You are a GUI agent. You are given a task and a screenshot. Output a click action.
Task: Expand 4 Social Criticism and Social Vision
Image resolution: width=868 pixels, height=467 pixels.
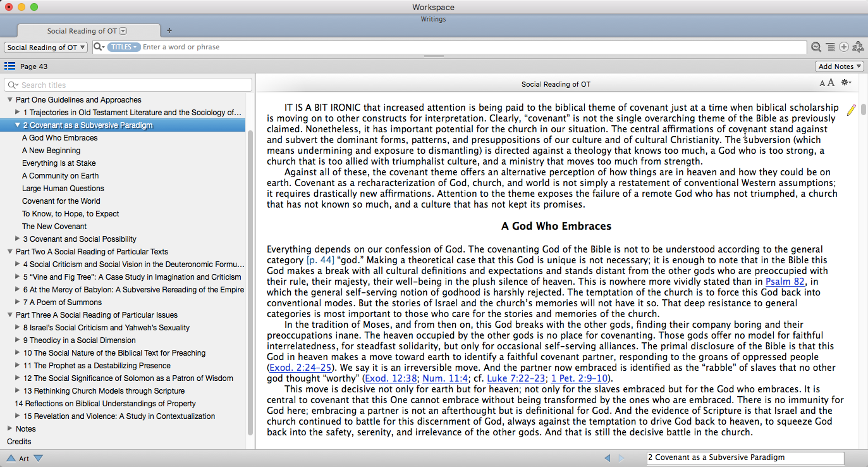18,265
